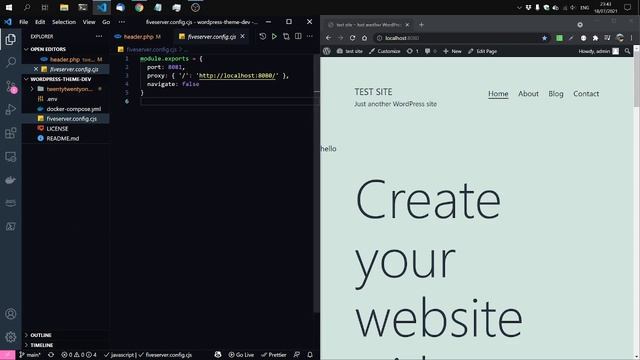Expand the Timeline section

pyautogui.click(x=41, y=345)
